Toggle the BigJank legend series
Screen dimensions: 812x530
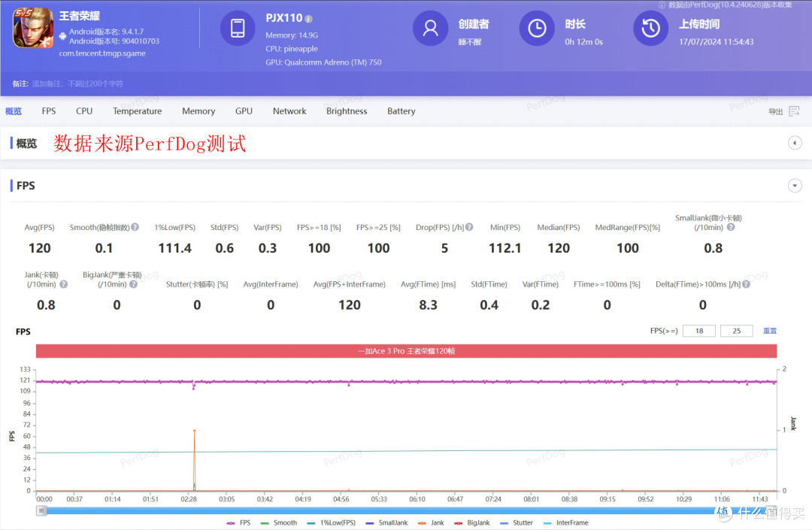point(471,522)
